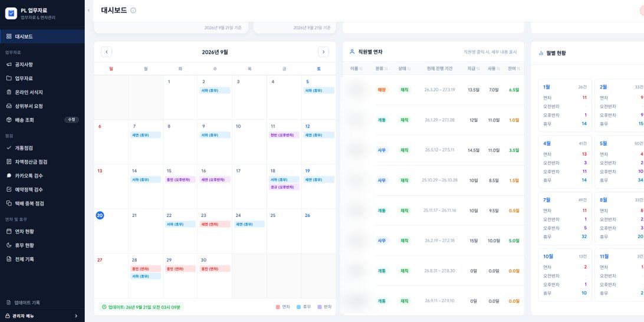
Task: Open the 종민 (연차) event on 28th
Action: [146, 268]
